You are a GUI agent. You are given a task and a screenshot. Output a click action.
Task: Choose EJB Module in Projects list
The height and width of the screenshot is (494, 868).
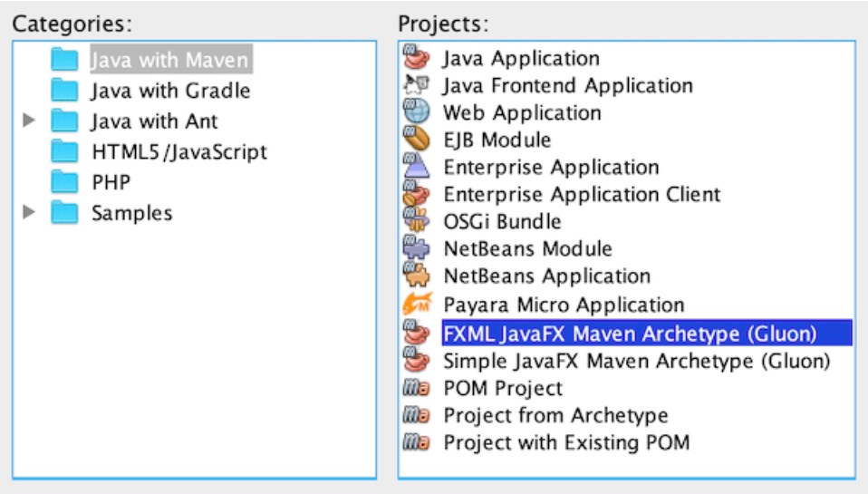(x=497, y=140)
